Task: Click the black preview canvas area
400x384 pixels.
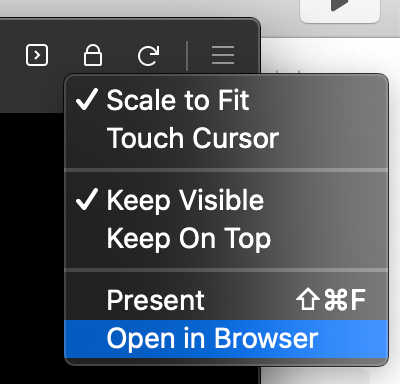Action: (32, 248)
